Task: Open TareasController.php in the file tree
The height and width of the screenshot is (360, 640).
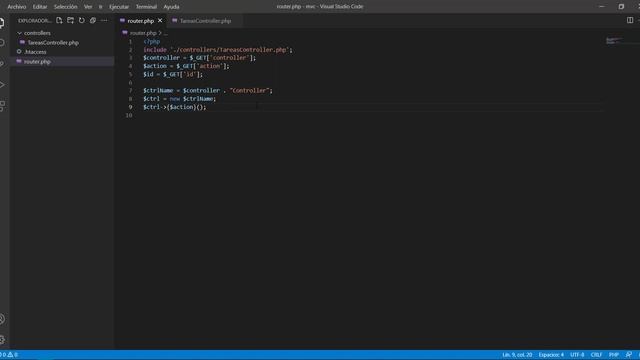Action: pyautogui.click(x=53, y=42)
